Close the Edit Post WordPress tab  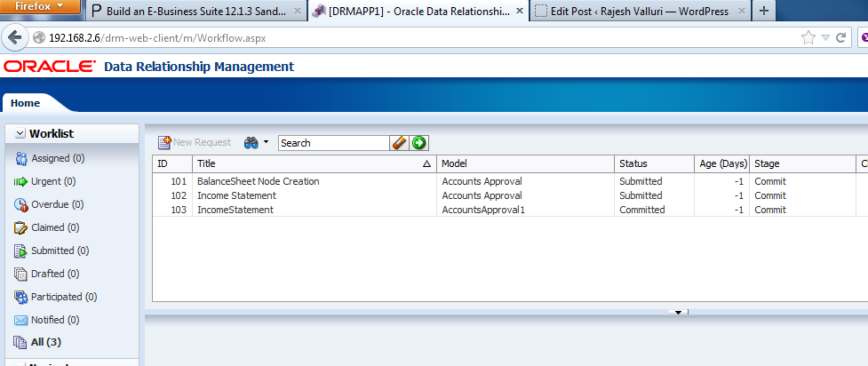[742, 11]
